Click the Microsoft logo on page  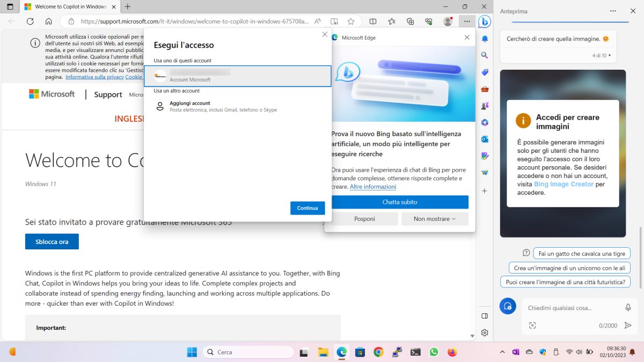[52, 94]
